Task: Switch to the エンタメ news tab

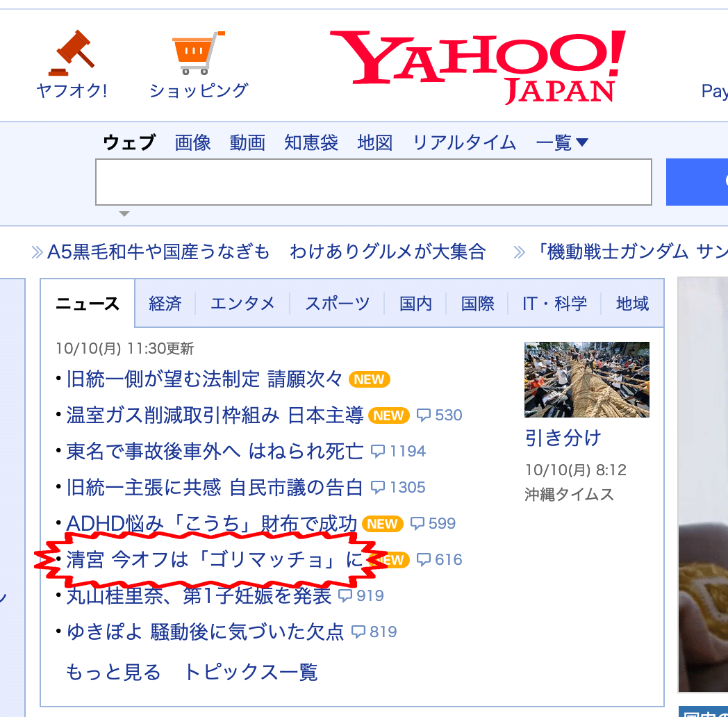Action: [x=242, y=303]
